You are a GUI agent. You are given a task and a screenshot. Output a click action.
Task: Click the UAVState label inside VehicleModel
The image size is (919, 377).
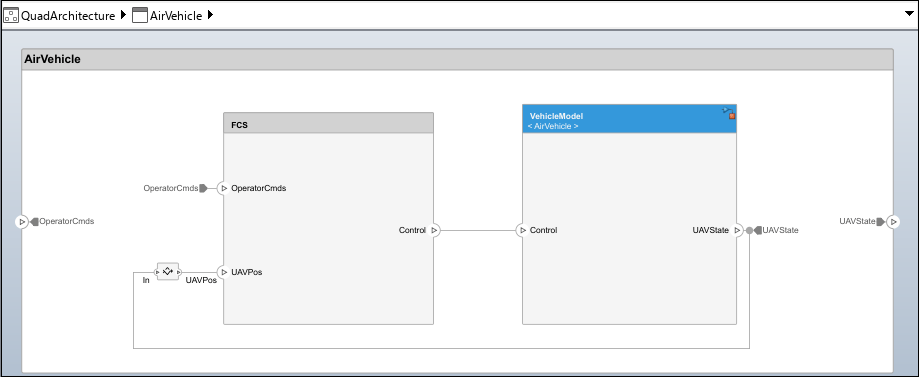[711, 230]
